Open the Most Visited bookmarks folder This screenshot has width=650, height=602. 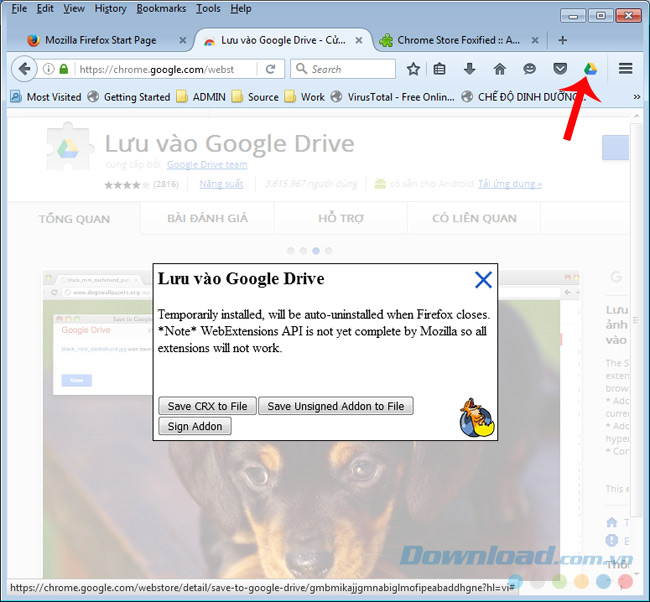point(46,97)
